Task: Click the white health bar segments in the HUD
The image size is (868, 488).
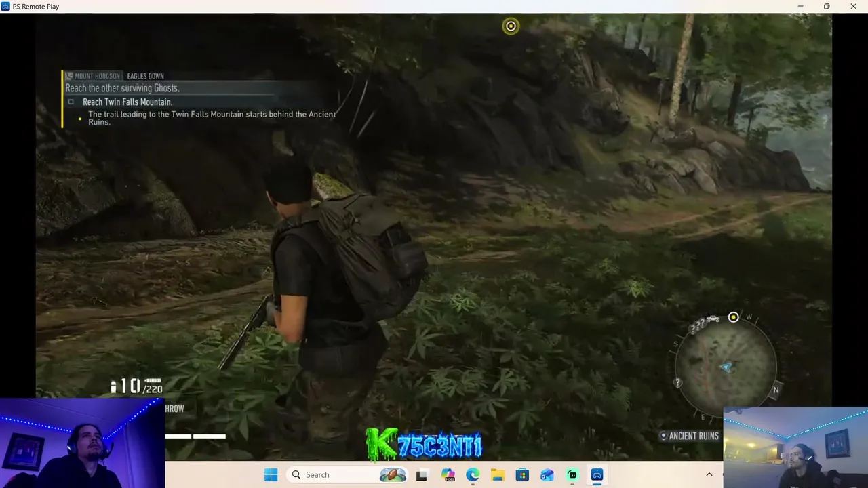Action: click(x=196, y=436)
